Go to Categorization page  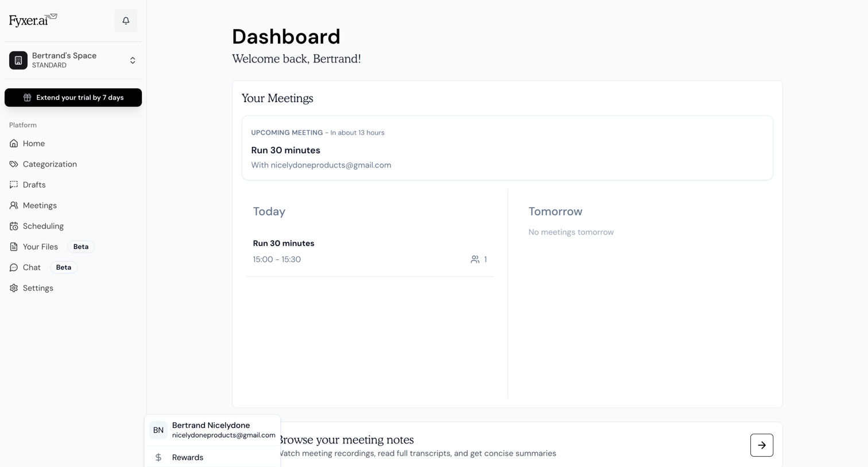(x=73, y=164)
